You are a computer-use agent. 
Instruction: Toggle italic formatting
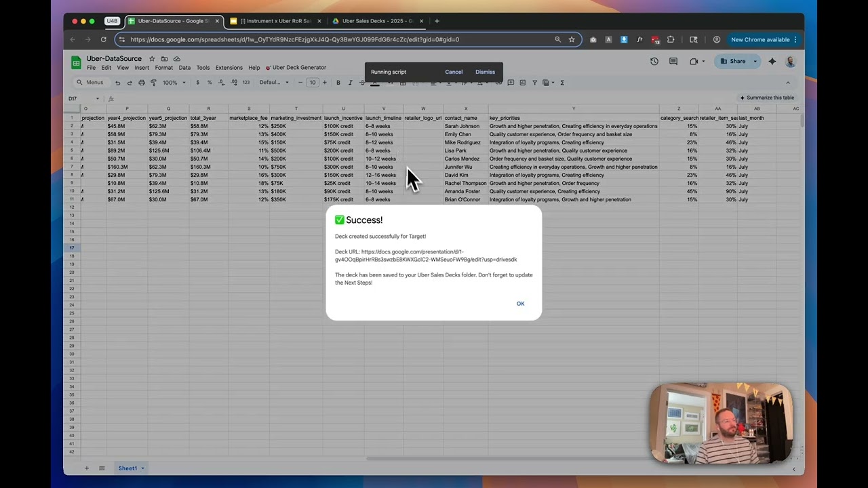351,83
